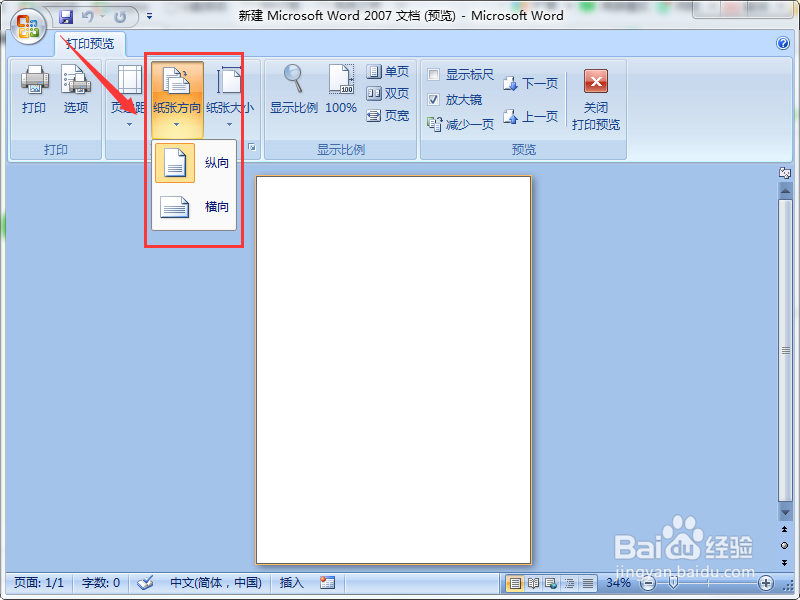Screen dimensions: 800x600
Task: Switch to the 打印预览 tab
Action: 90,44
